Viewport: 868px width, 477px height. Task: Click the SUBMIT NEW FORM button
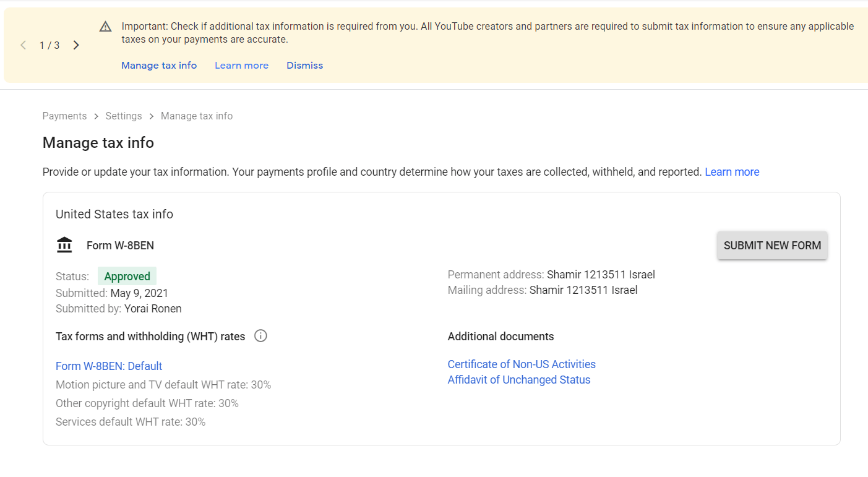pyautogui.click(x=772, y=245)
